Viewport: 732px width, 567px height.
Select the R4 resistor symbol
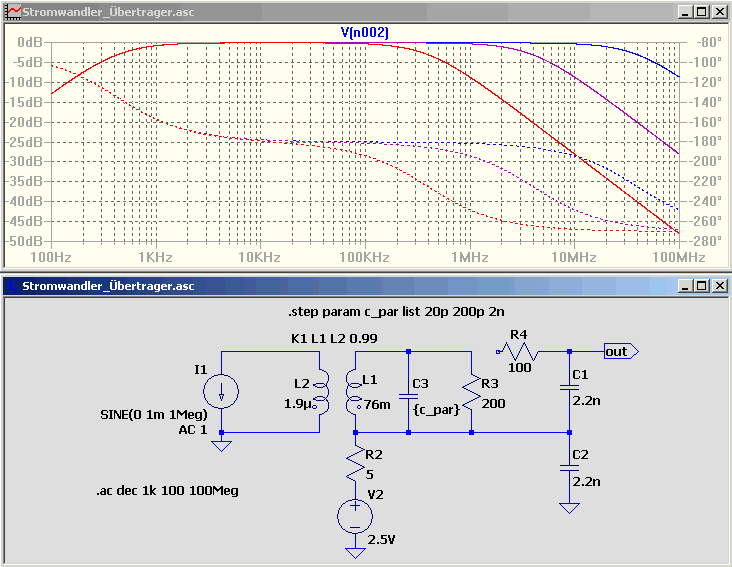[518, 351]
